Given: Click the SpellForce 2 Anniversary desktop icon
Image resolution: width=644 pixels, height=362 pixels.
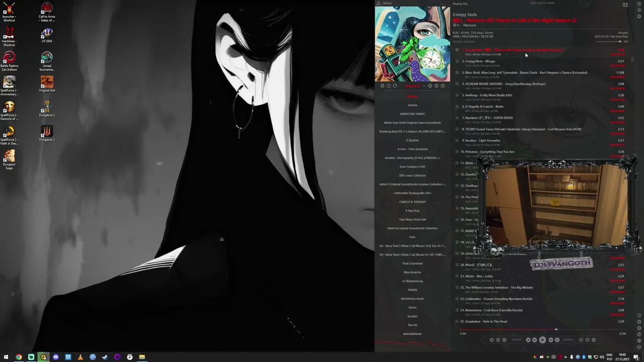Looking at the screenshot, I should [x=9, y=86].
